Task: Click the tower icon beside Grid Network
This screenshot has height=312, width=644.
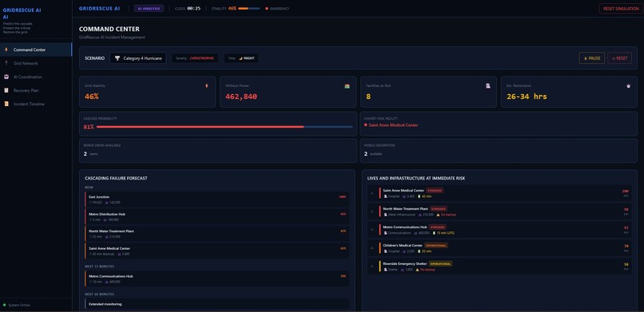Action: click(x=6, y=63)
